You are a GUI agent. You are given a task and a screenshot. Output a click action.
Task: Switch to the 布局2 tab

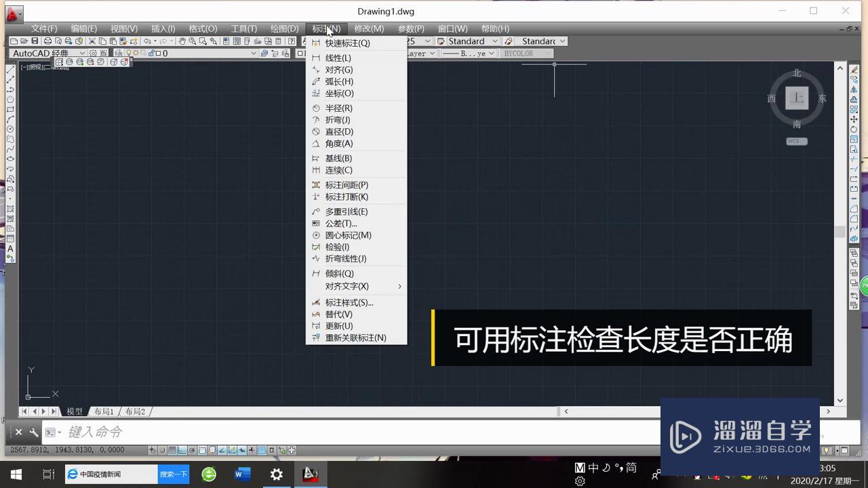135,411
